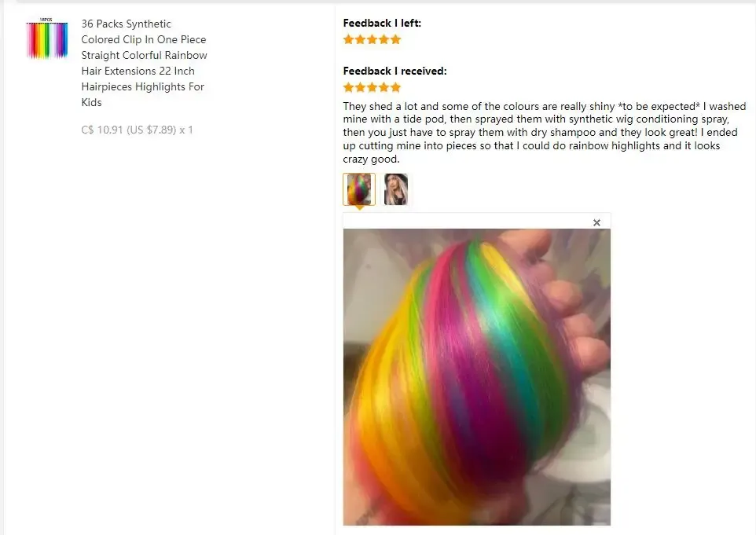Click first star under Feedback I left
The width and height of the screenshot is (756, 535).
pos(349,39)
